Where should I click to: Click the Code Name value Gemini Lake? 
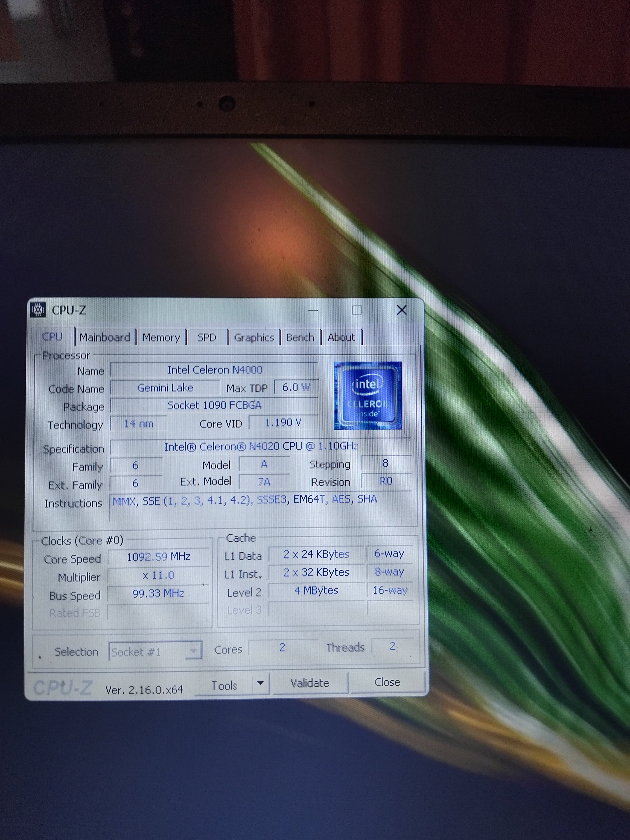[x=165, y=388]
